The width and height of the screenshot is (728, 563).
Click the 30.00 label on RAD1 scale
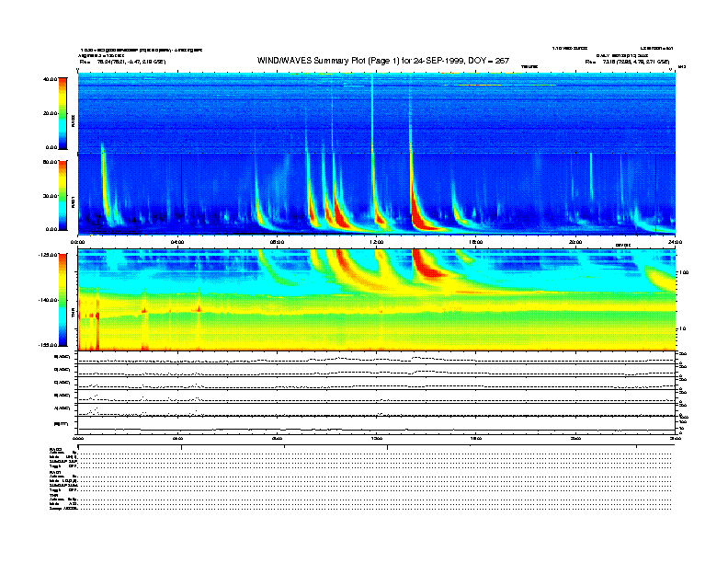[51, 196]
